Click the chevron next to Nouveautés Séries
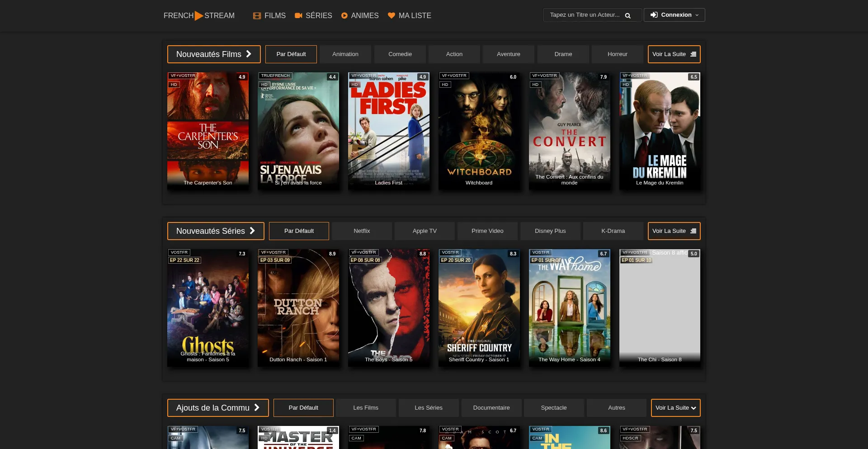This screenshot has height=449, width=868. click(x=252, y=231)
